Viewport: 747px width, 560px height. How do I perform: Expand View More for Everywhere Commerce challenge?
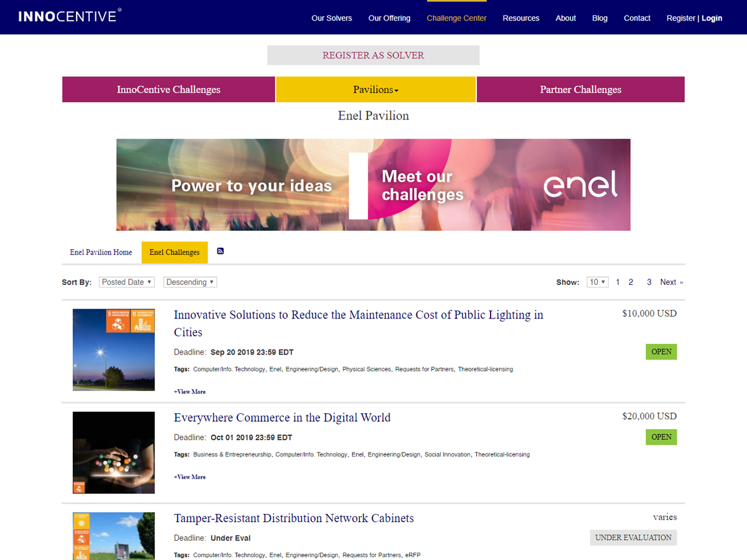pos(190,477)
